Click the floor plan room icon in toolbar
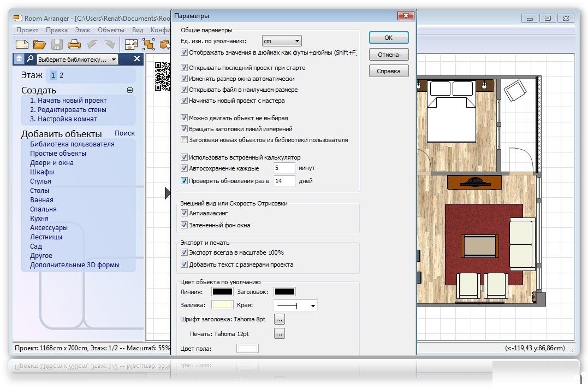Image resolution: width=588 pixels, height=388 pixels. pos(131,44)
